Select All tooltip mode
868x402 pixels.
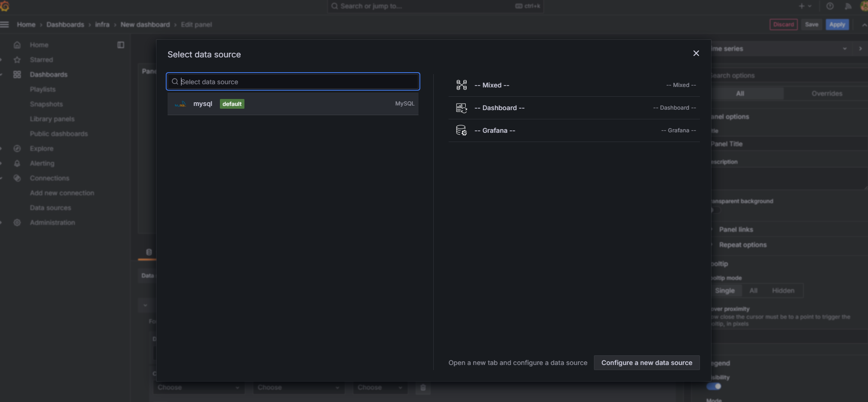pyautogui.click(x=753, y=291)
